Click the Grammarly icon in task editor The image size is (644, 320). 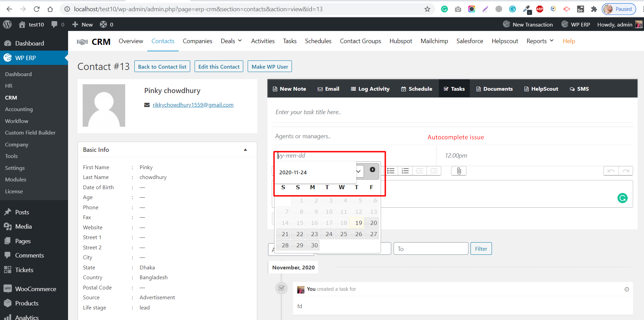pyautogui.click(x=622, y=198)
